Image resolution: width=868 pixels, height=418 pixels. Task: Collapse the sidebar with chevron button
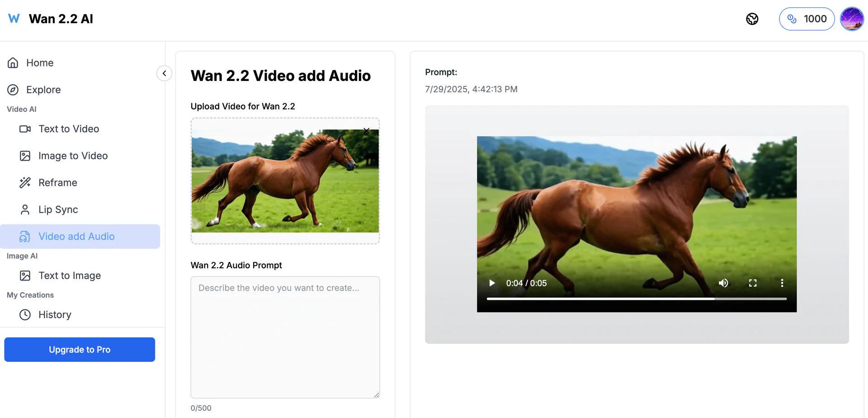pos(164,73)
